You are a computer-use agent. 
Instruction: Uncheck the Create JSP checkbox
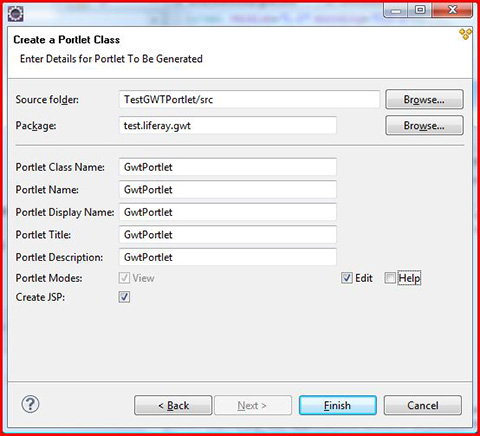(124, 297)
